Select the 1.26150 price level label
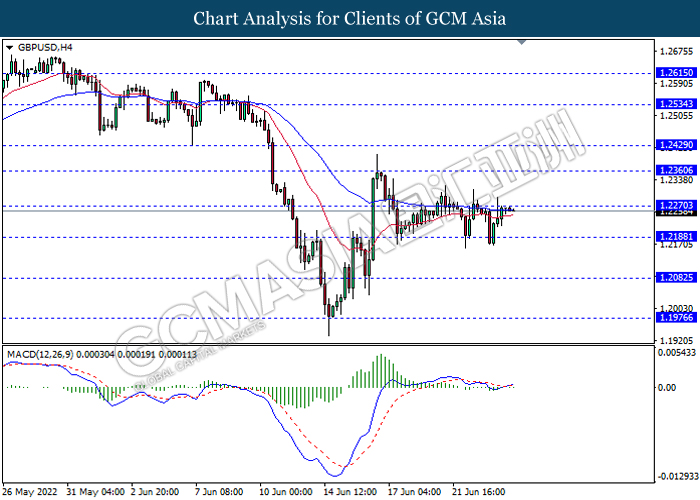 tap(676, 72)
